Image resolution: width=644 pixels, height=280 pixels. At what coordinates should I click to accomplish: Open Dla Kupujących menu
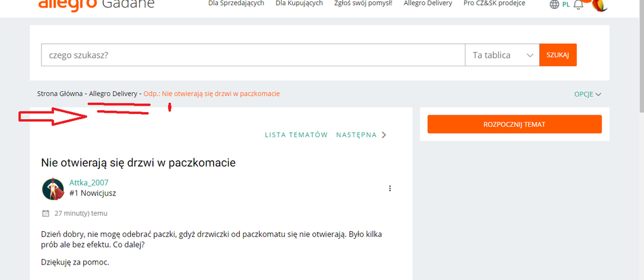299,3
